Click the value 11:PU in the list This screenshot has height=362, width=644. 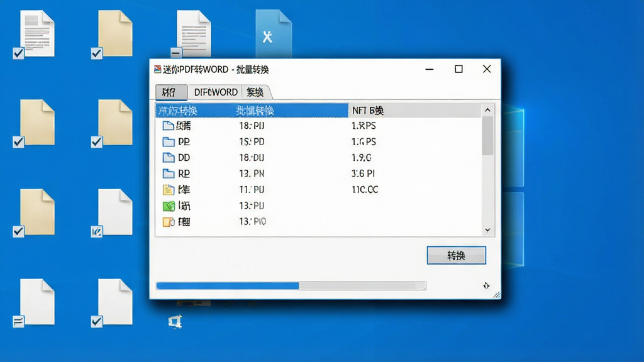point(252,190)
